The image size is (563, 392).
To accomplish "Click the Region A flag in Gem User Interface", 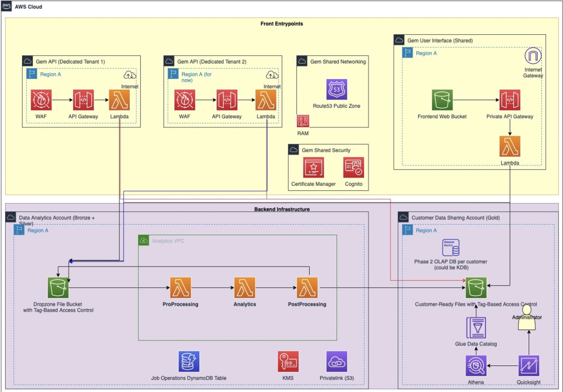I will [x=408, y=53].
